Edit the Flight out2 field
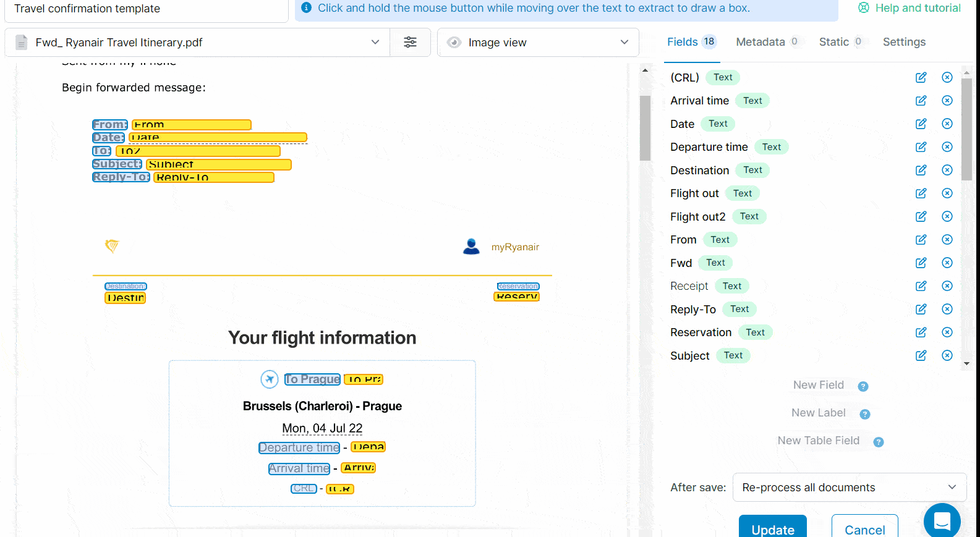The height and width of the screenshot is (537, 980). click(x=921, y=216)
